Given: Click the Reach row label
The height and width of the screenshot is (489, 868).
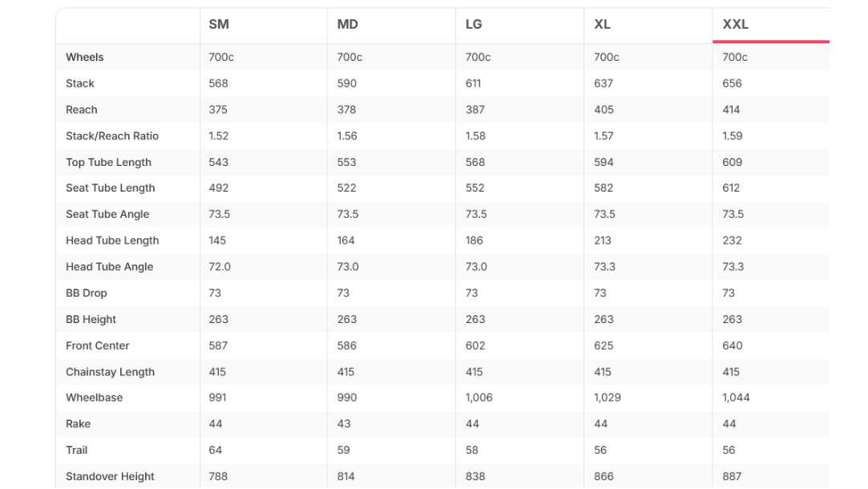Looking at the screenshot, I should [82, 110].
